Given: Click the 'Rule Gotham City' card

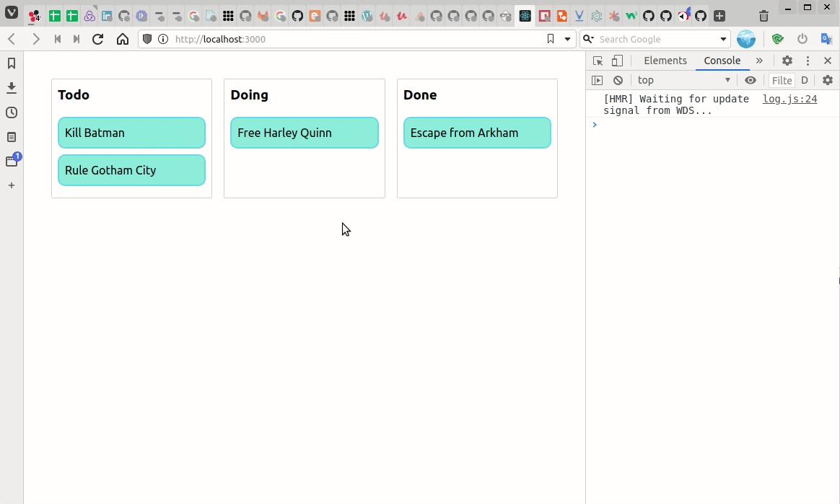Looking at the screenshot, I should [131, 170].
